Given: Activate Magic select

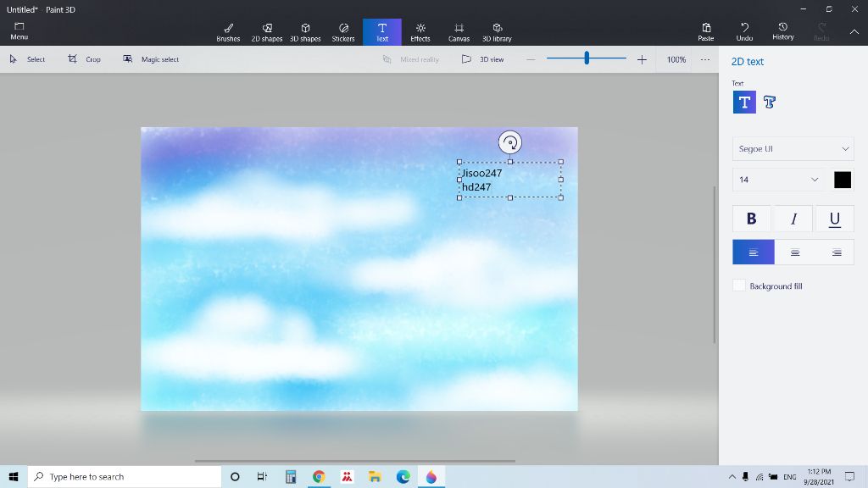Looking at the screenshot, I should click(x=151, y=59).
